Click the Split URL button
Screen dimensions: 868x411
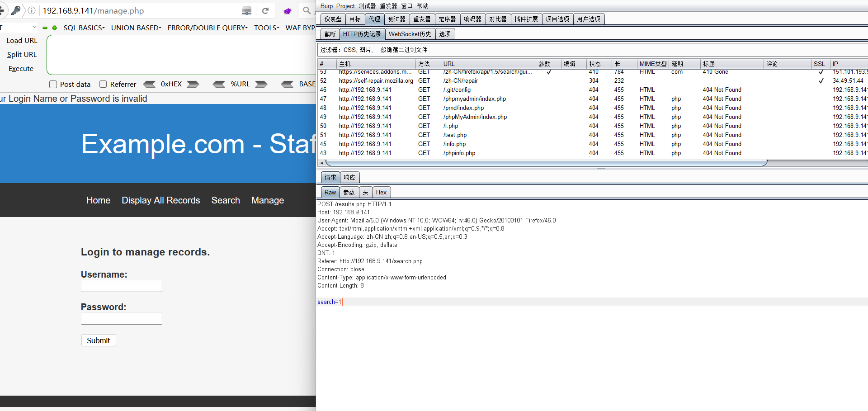click(22, 55)
